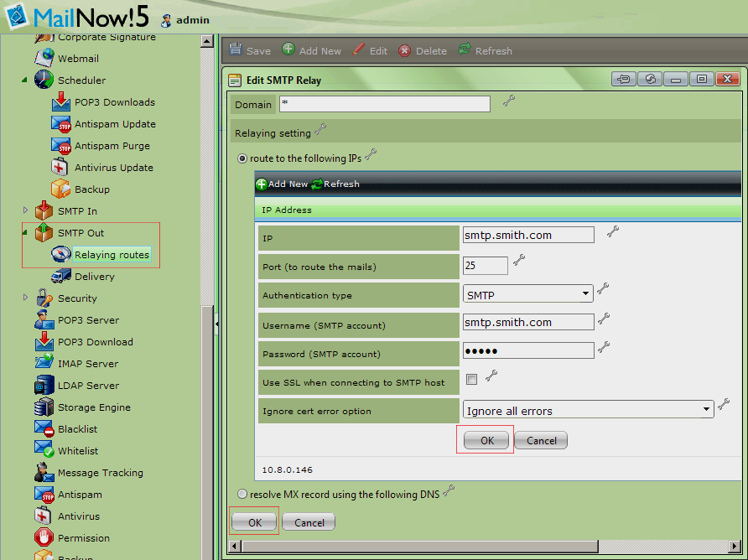The height and width of the screenshot is (560, 748).
Task: Click the Whitelist icon
Action: pyautogui.click(x=44, y=449)
